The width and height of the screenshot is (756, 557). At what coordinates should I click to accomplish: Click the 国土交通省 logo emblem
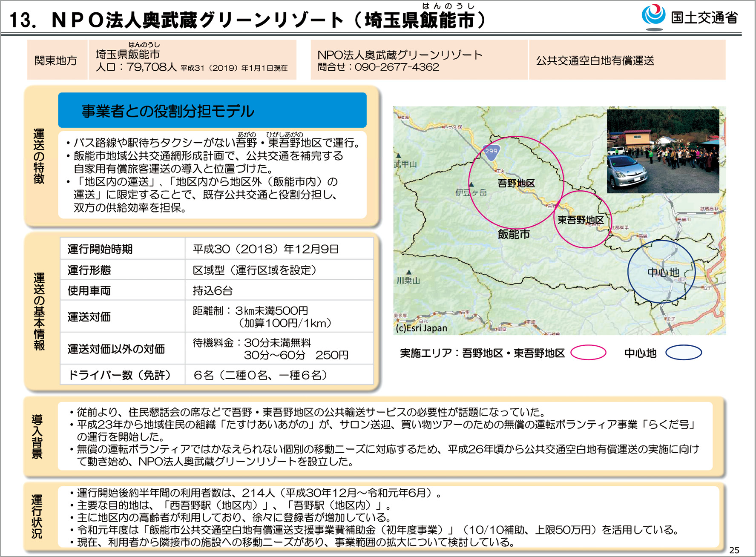click(653, 17)
